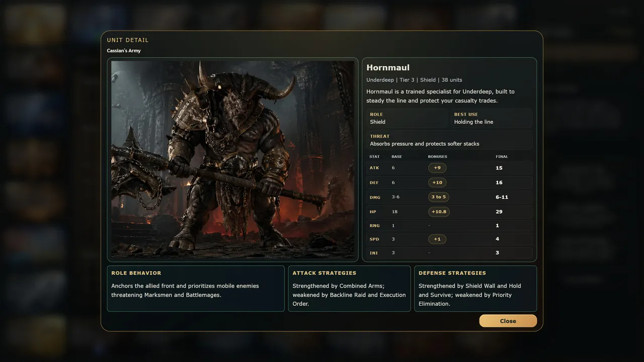Image resolution: width=644 pixels, height=362 pixels.
Task: Close the Unit Detail dialog
Action: point(508,321)
